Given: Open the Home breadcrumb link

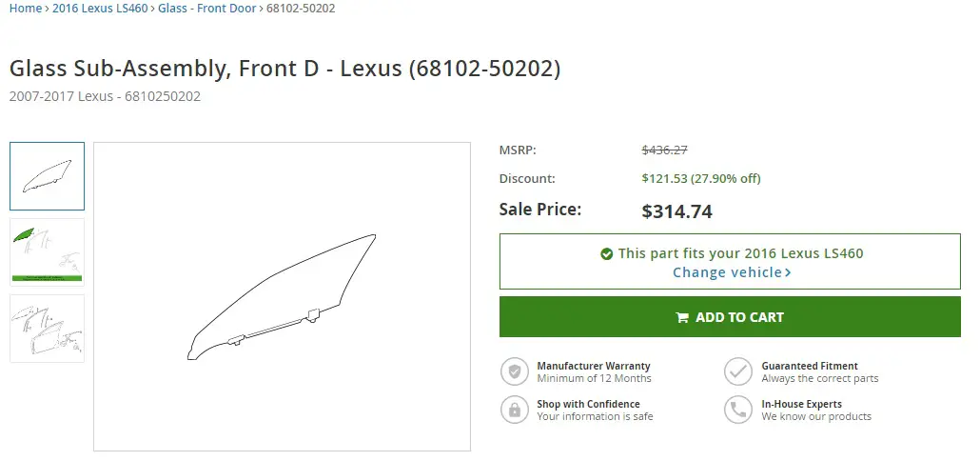Looking at the screenshot, I should 26,9.
